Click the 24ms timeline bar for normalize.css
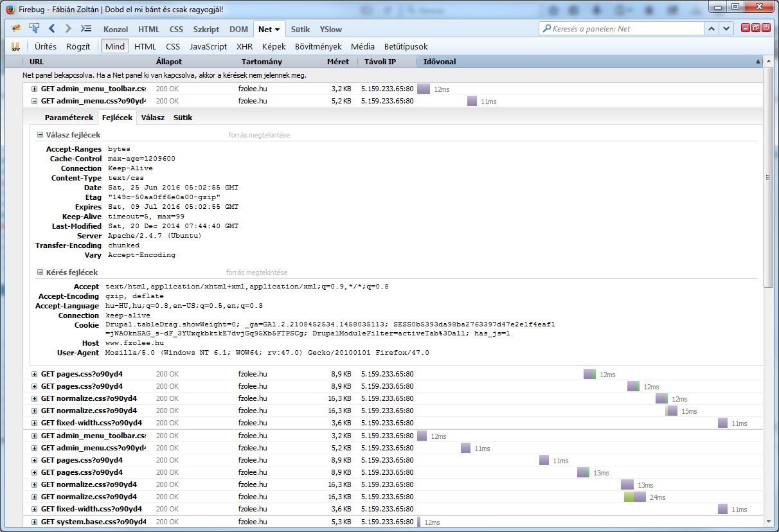Screen dimensions: 779x532 tap(635, 497)
